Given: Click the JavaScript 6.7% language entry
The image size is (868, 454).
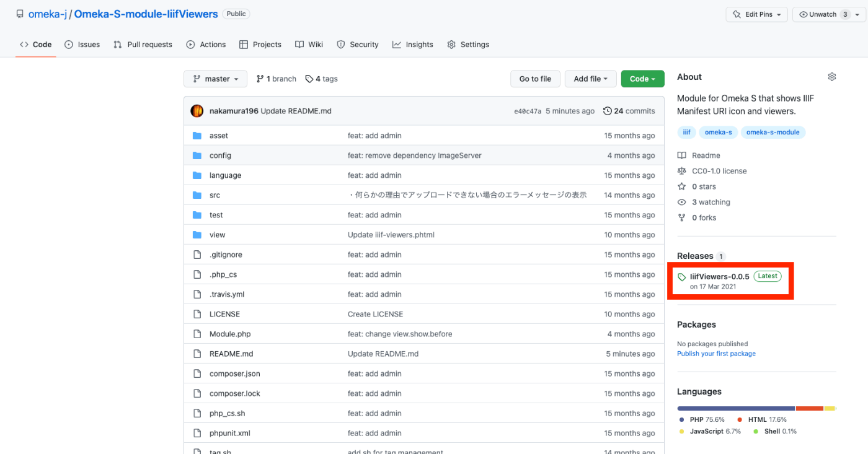Looking at the screenshot, I should 710,431.
